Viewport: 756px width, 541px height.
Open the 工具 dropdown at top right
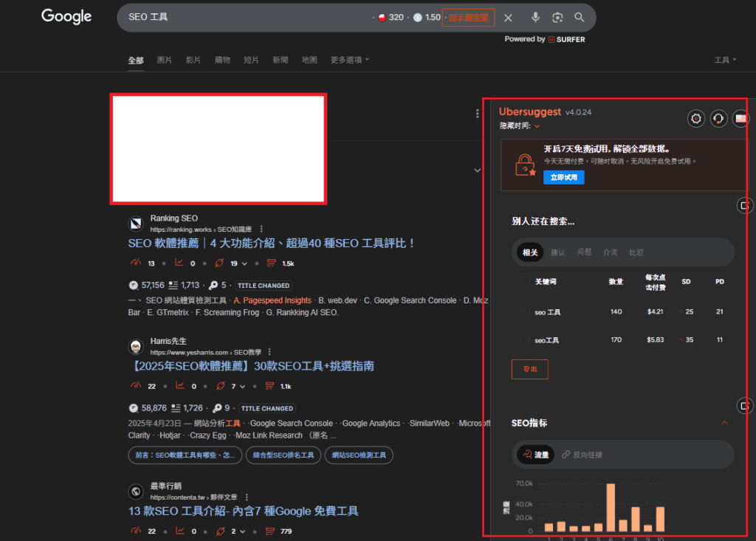[725, 60]
